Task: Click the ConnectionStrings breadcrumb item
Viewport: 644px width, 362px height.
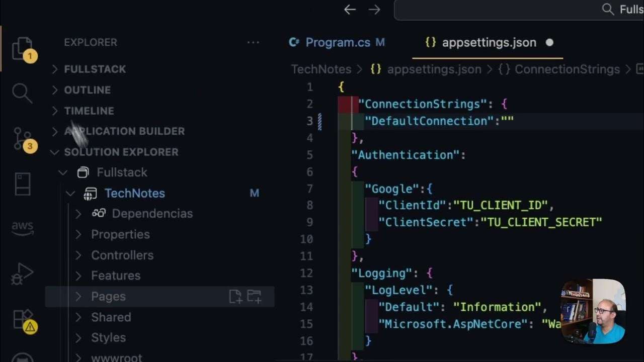Action: point(567,69)
